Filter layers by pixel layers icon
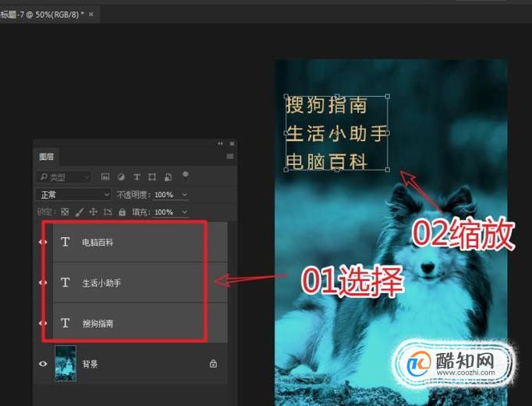This screenshot has width=532, height=406. click(x=105, y=177)
